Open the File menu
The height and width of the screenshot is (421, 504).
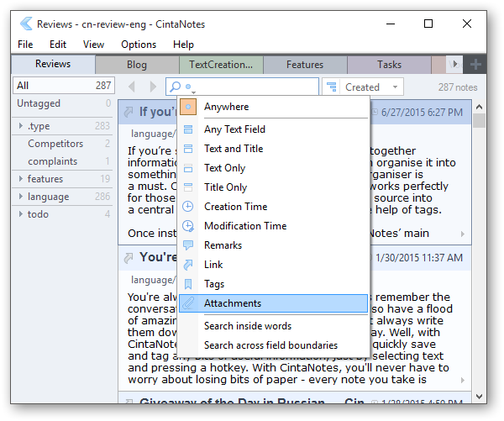pyautogui.click(x=25, y=45)
